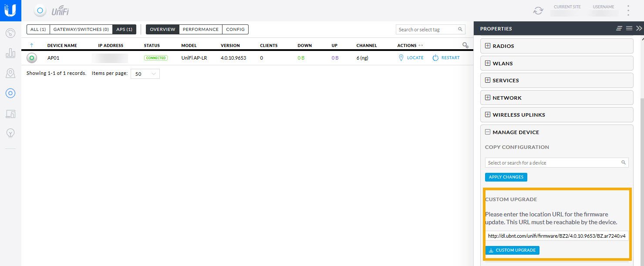Open the Items per page dropdown
This screenshot has width=644, height=266.
[x=145, y=74]
